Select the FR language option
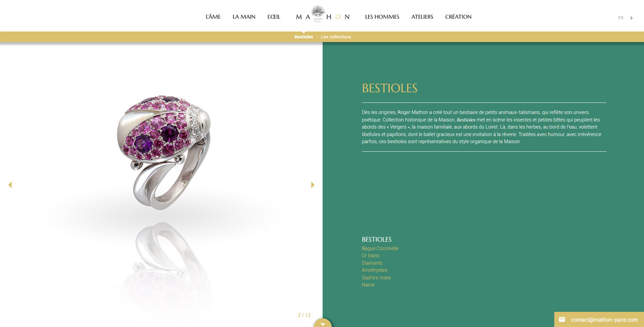This screenshot has height=327, width=644. [620, 18]
